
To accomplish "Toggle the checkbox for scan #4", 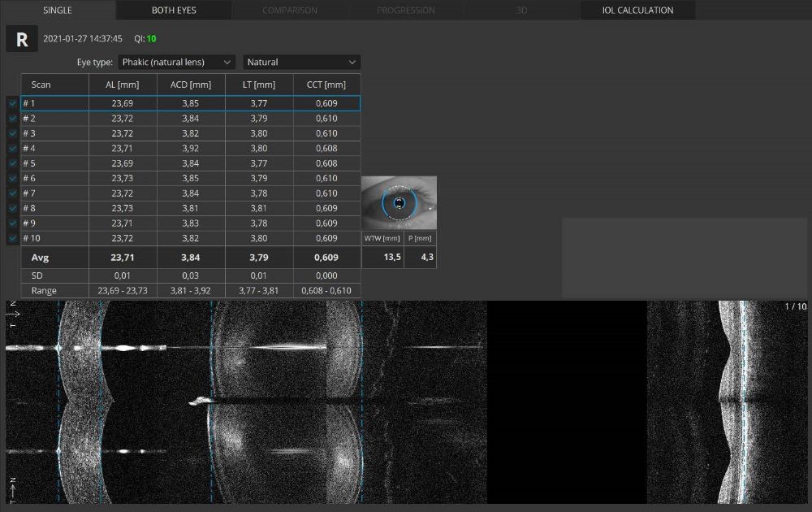I will tap(12, 149).
